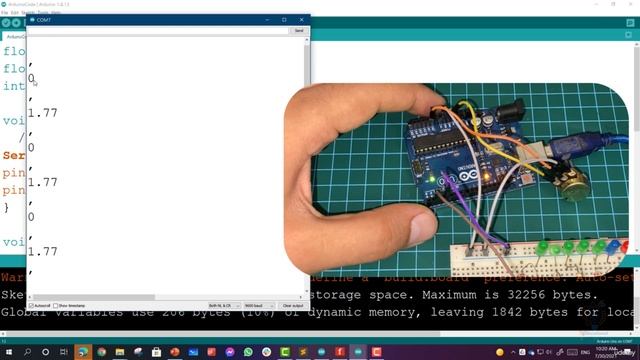This screenshot has width=640, height=360.
Task: Open Task View on the taskbar
Action: (64, 352)
